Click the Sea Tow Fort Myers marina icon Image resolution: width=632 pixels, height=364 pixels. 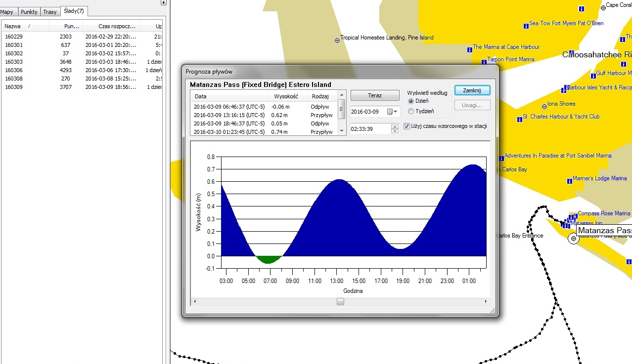click(x=526, y=26)
